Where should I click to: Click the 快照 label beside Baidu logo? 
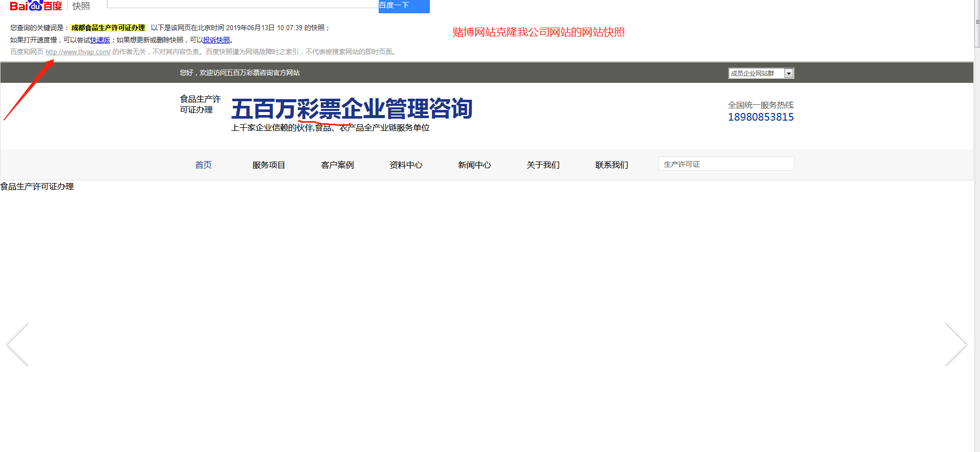point(81,6)
